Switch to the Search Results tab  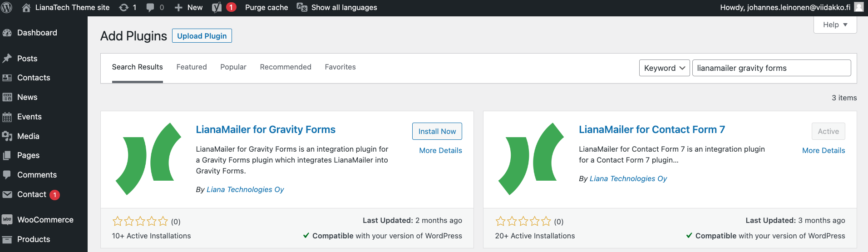click(x=137, y=67)
